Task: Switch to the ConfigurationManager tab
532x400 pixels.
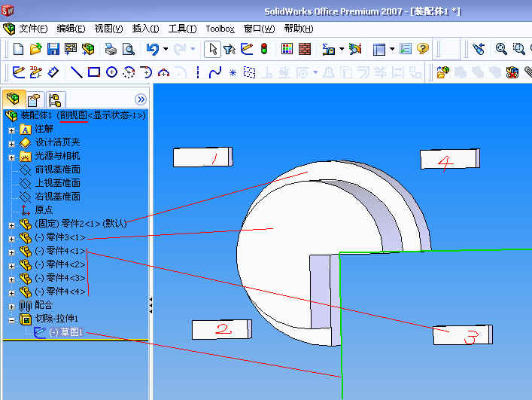Action: (55, 100)
